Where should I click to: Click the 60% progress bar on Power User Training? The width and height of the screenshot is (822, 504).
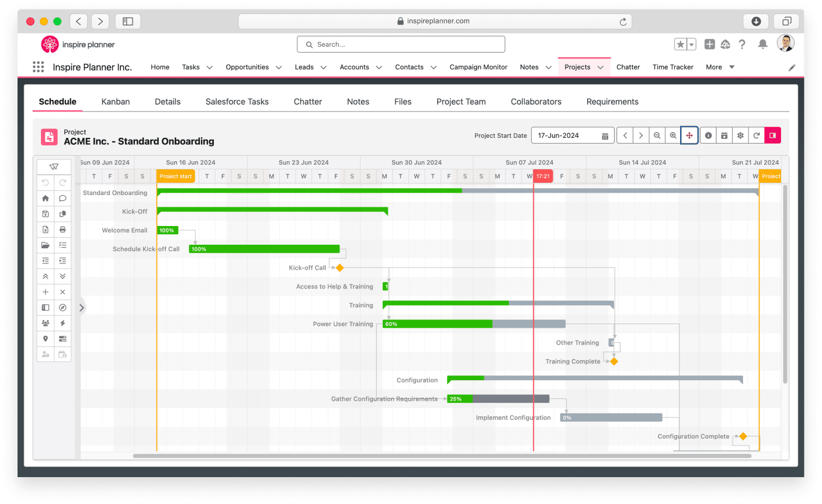pos(438,324)
